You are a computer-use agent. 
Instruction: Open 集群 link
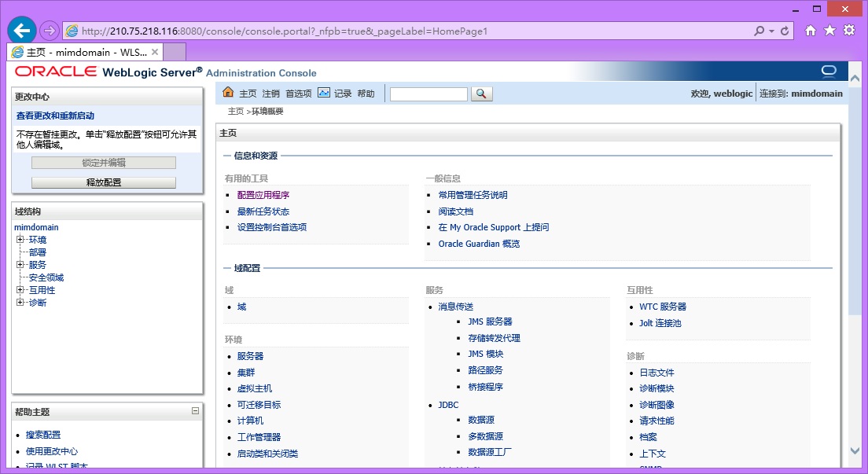coord(246,373)
